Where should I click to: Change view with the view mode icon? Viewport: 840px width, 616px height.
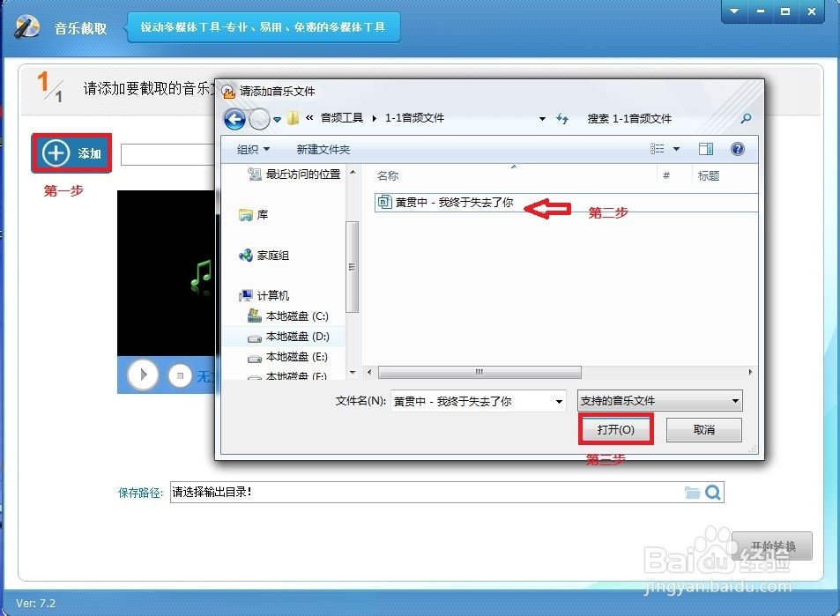(x=658, y=148)
